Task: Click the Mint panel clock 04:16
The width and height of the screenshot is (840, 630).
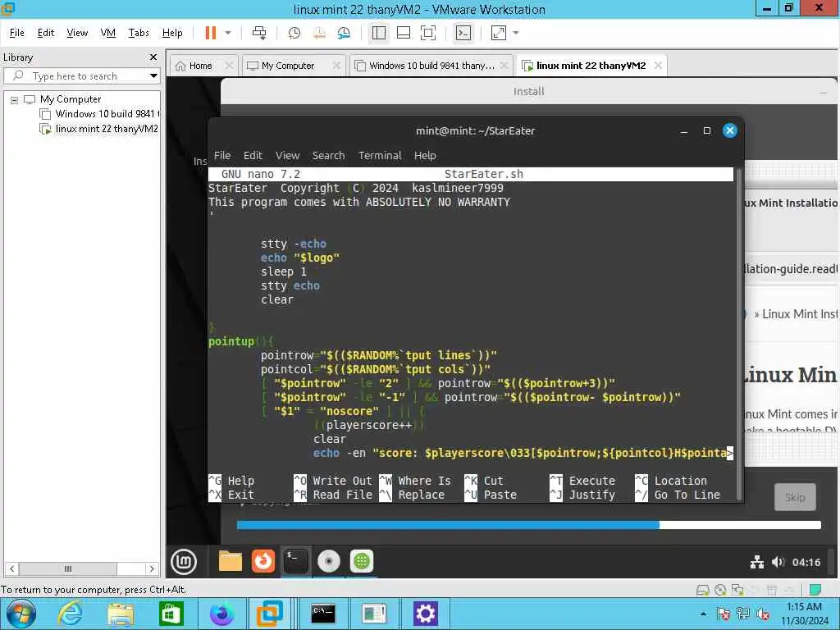Action: tap(806, 562)
